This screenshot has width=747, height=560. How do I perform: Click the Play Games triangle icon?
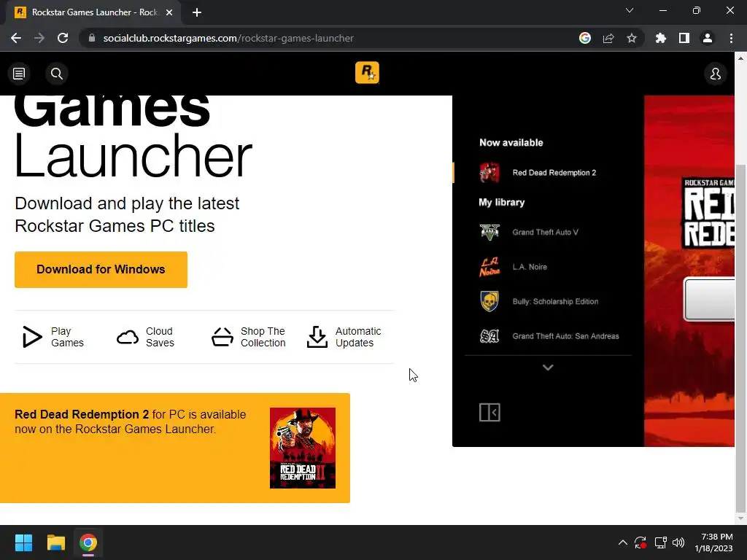click(x=32, y=337)
